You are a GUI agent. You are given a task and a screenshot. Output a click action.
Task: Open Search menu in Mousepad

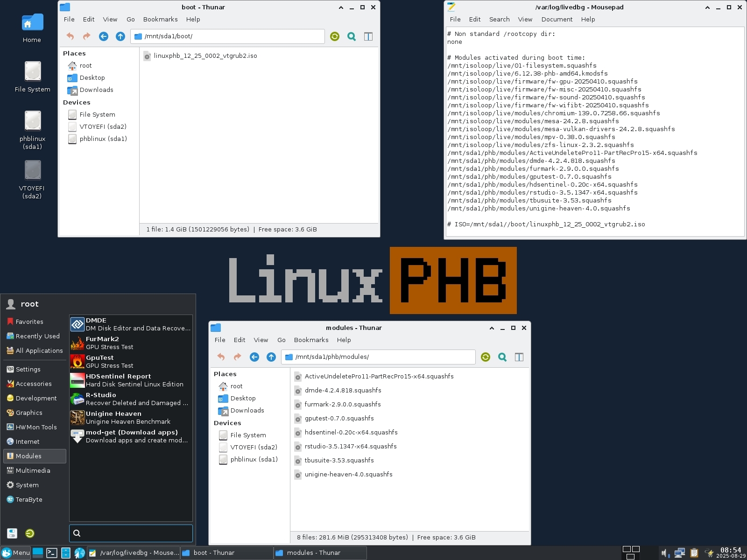tap(499, 19)
